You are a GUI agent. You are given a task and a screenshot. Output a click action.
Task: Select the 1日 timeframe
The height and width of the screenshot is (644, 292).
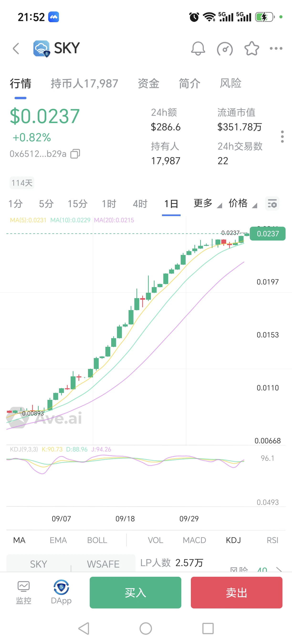coord(171,204)
